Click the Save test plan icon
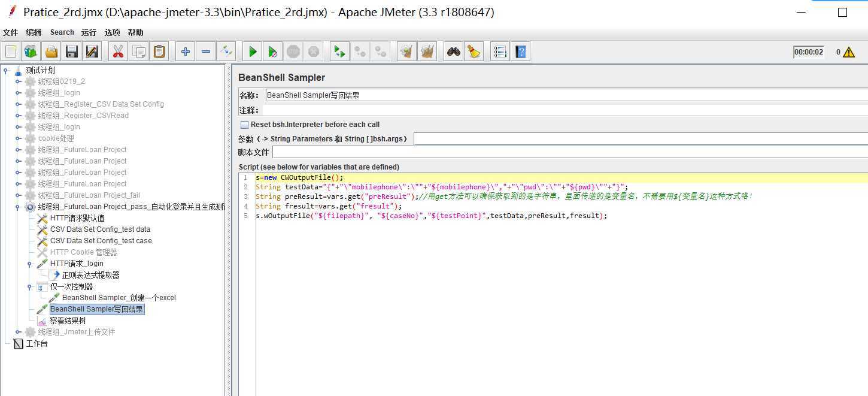Image resolution: width=868 pixels, height=396 pixels. (72, 52)
